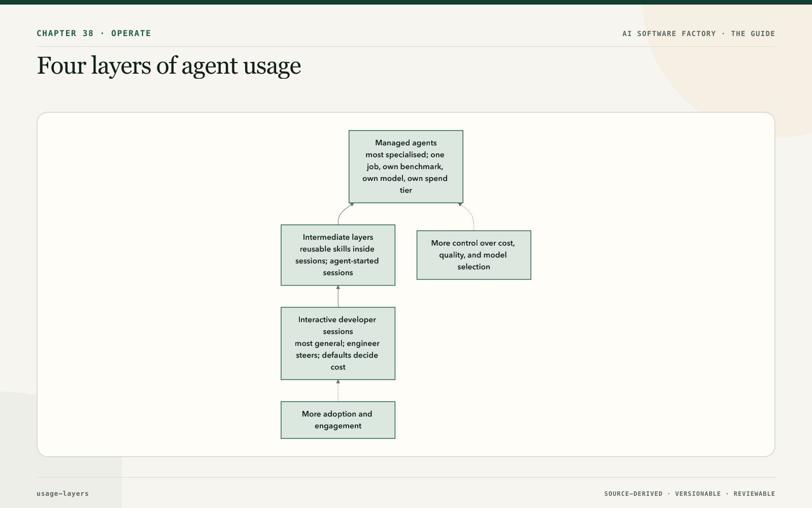Viewport: 812px width, 508px height.
Task: Select the 'CHAPTER 38 · OPERATE' header label
Action: [94, 34]
